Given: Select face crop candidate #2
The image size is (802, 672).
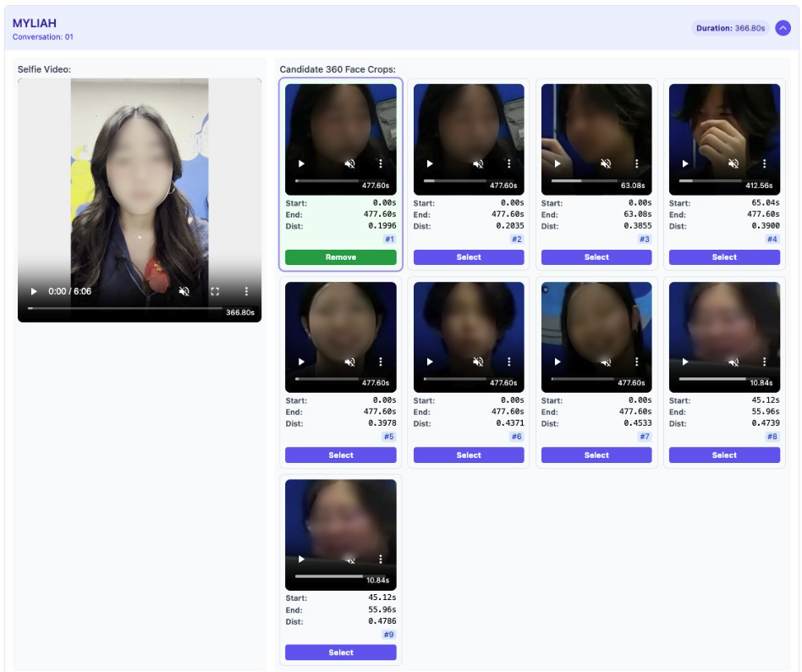Looking at the screenshot, I should (x=469, y=257).
